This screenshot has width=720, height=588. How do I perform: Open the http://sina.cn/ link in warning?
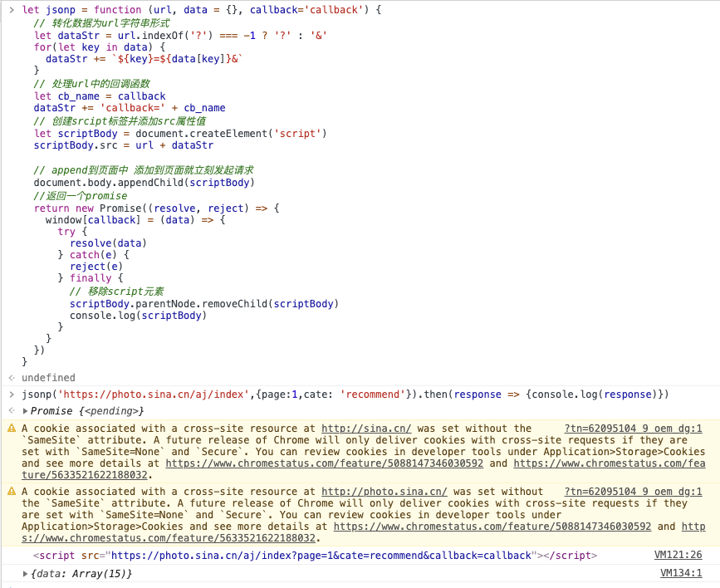pos(366,429)
